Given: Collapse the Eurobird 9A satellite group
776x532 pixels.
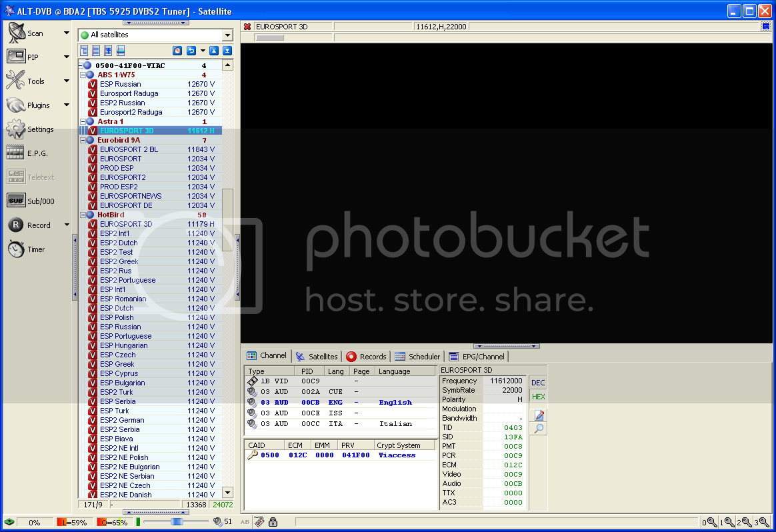Looking at the screenshot, I should coord(83,140).
